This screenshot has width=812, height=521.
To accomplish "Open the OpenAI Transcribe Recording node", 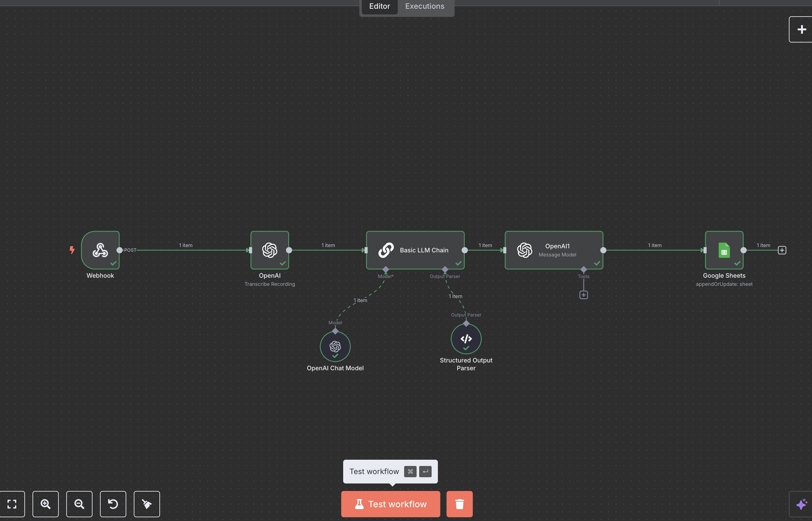I will point(269,250).
